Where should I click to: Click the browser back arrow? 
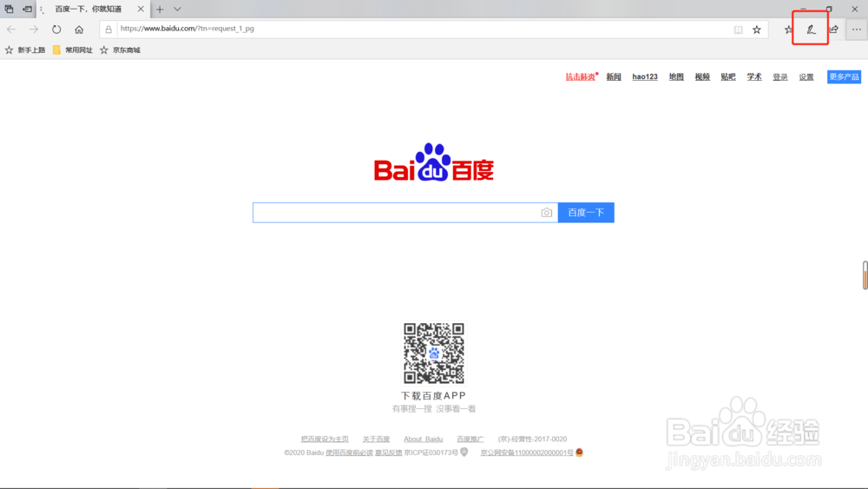point(11,30)
